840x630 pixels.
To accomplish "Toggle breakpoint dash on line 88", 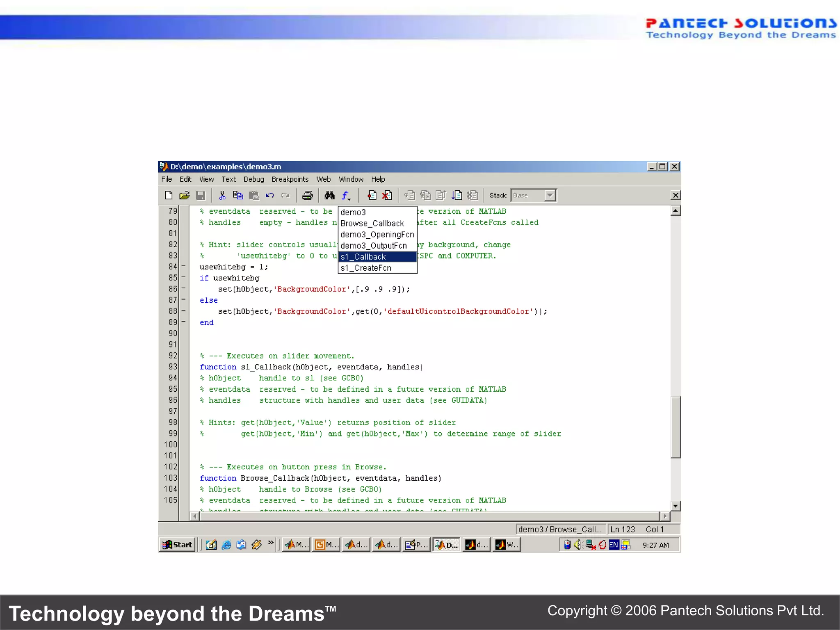I will pos(183,311).
